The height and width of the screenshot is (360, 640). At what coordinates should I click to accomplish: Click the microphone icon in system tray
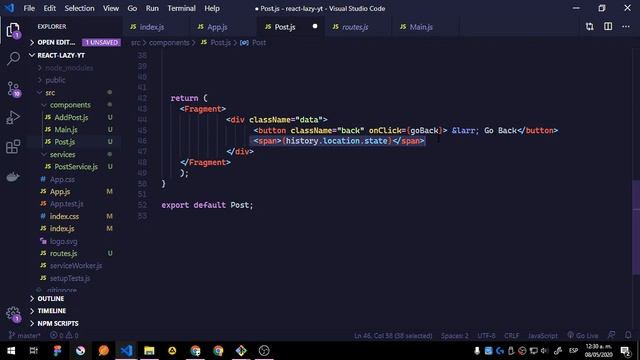(x=477, y=351)
